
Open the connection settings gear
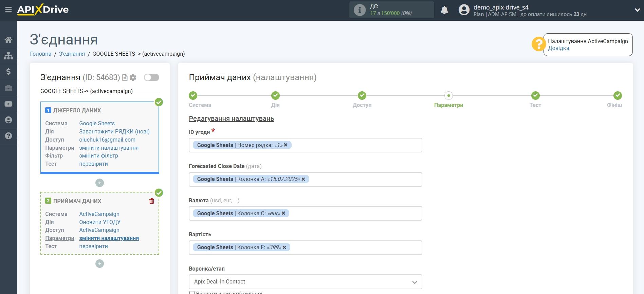[x=133, y=78]
